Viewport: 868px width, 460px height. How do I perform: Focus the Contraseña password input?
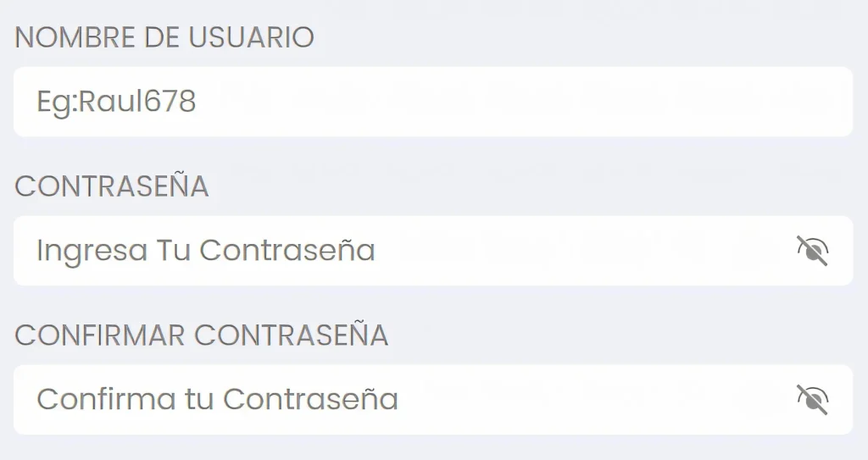407,251
